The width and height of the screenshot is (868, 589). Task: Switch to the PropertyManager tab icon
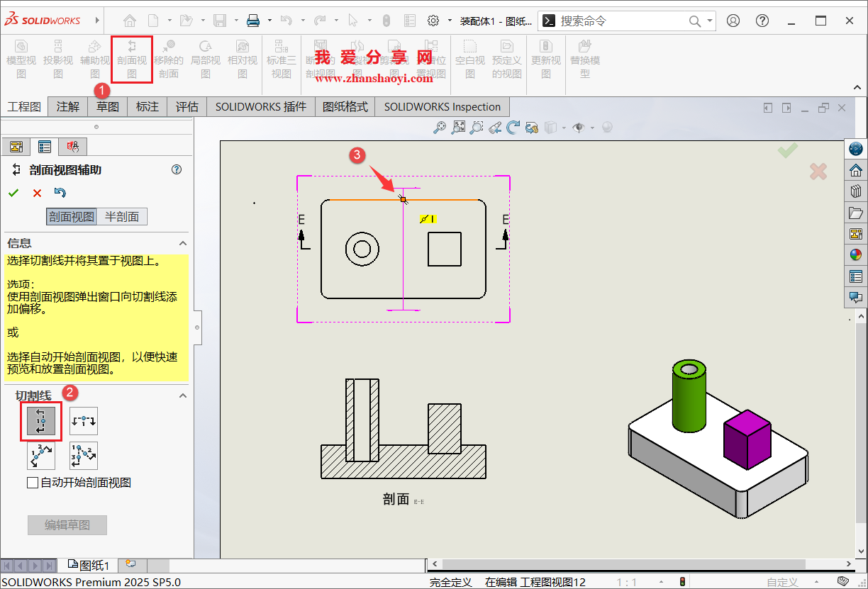[45, 147]
